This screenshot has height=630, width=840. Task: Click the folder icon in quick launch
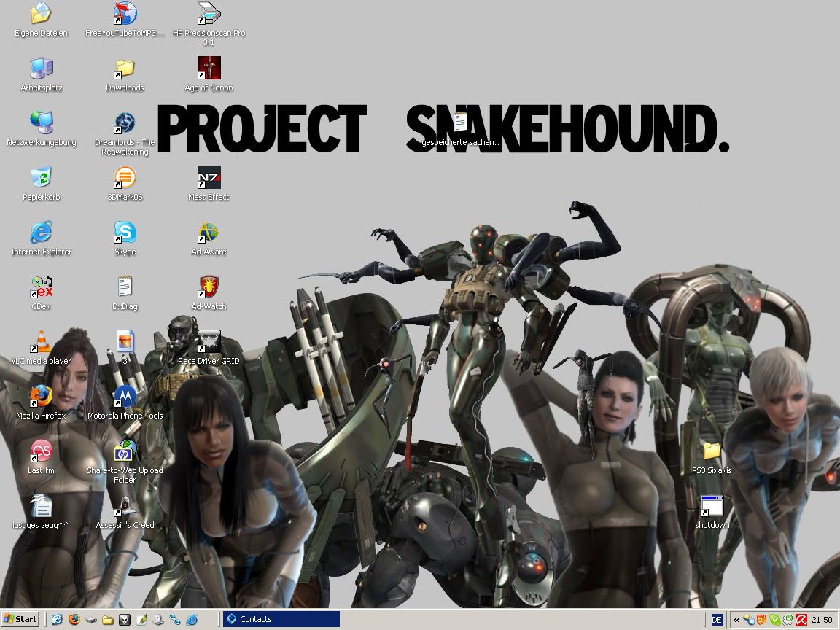[108, 620]
